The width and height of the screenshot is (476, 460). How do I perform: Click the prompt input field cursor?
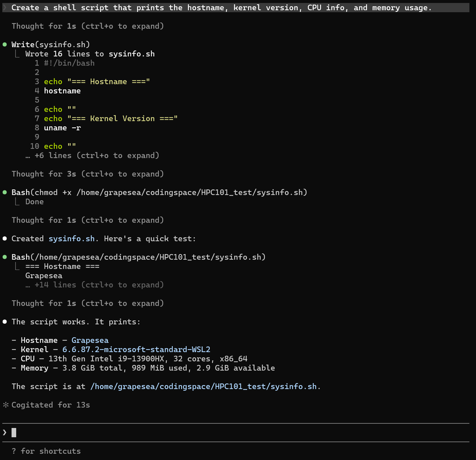tap(14, 432)
